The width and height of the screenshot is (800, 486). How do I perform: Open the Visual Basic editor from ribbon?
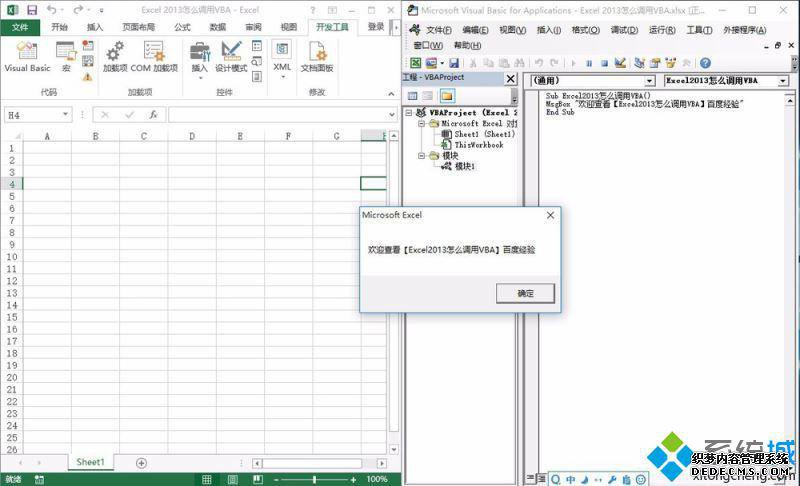27,57
